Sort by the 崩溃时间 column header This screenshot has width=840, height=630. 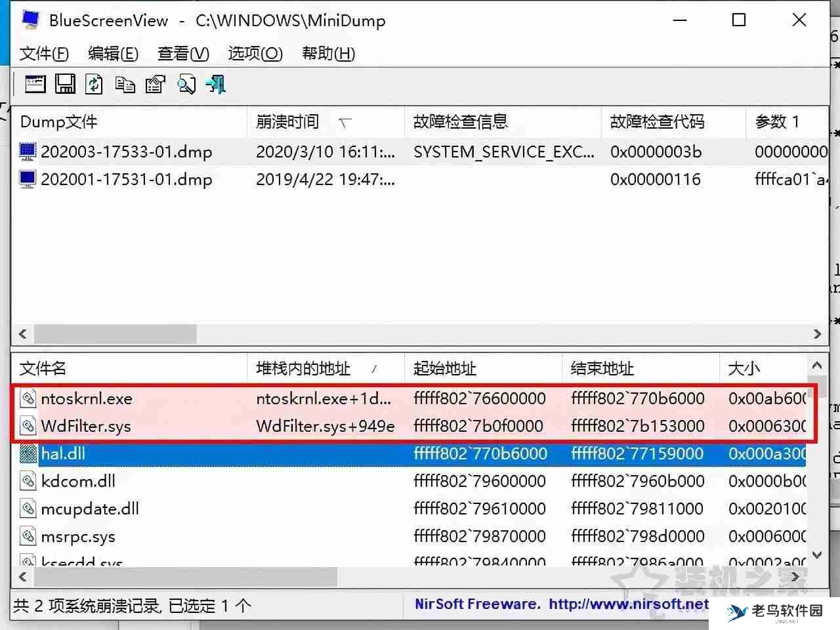click(x=325, y=122)
